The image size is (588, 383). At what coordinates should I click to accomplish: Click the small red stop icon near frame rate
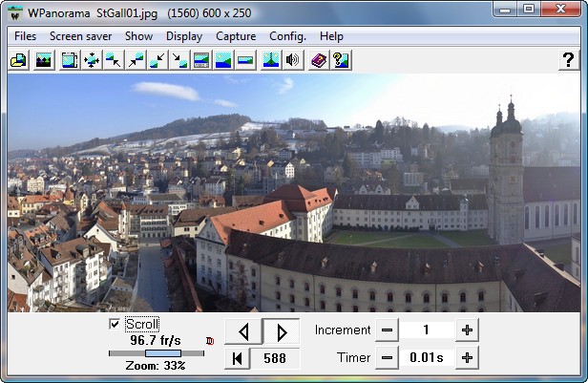point(210,341)
